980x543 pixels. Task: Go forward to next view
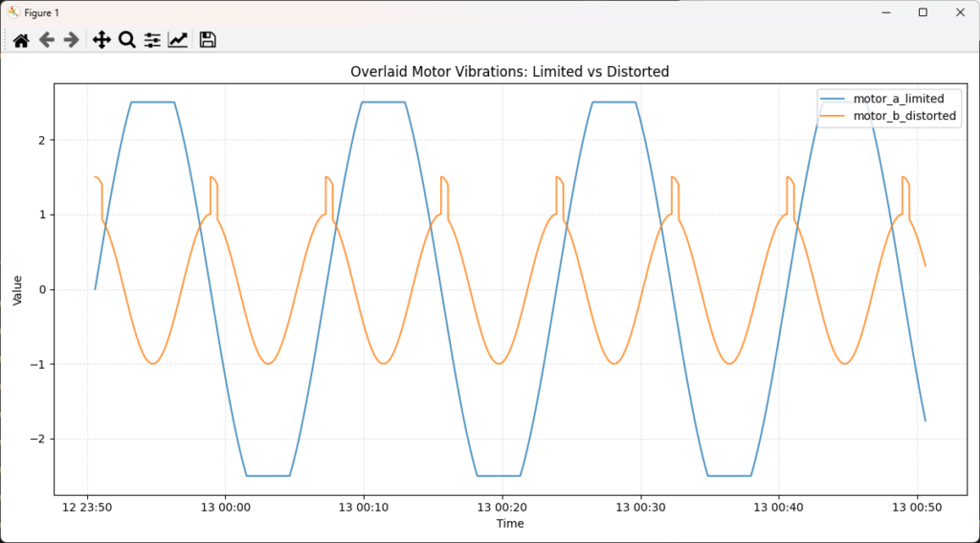tap(71, 39)
